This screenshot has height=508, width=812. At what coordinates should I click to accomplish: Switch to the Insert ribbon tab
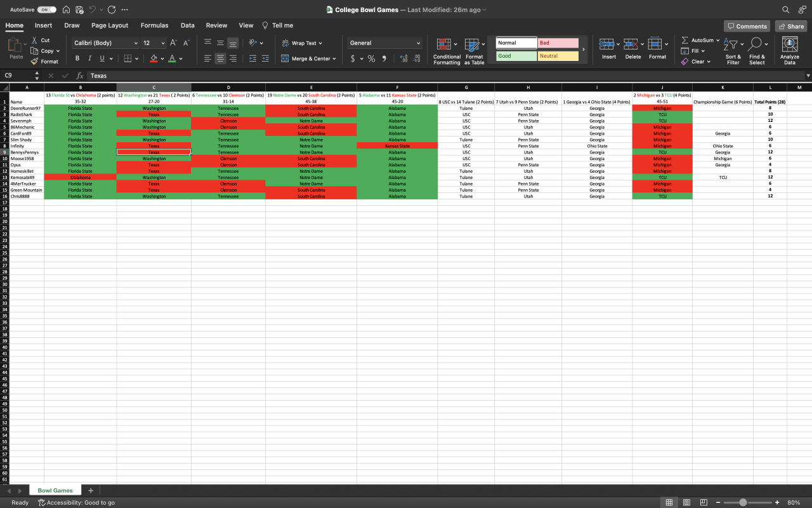pyautogui.click(x=43, y=25)
